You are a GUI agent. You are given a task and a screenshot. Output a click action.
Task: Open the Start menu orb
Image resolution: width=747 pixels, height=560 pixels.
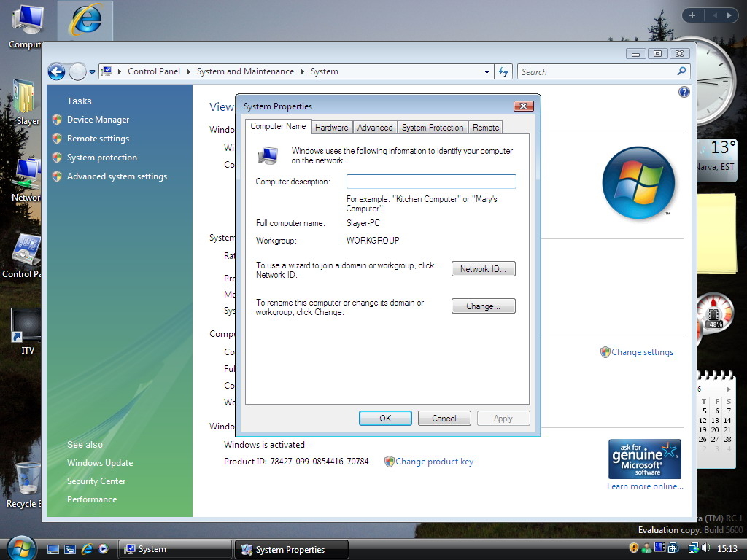pos(21,548)
